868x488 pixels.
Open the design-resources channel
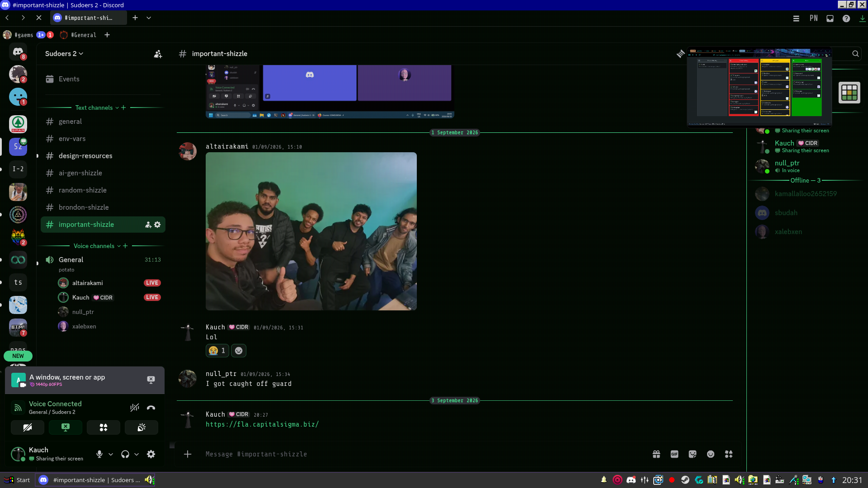tap(103, 156)
